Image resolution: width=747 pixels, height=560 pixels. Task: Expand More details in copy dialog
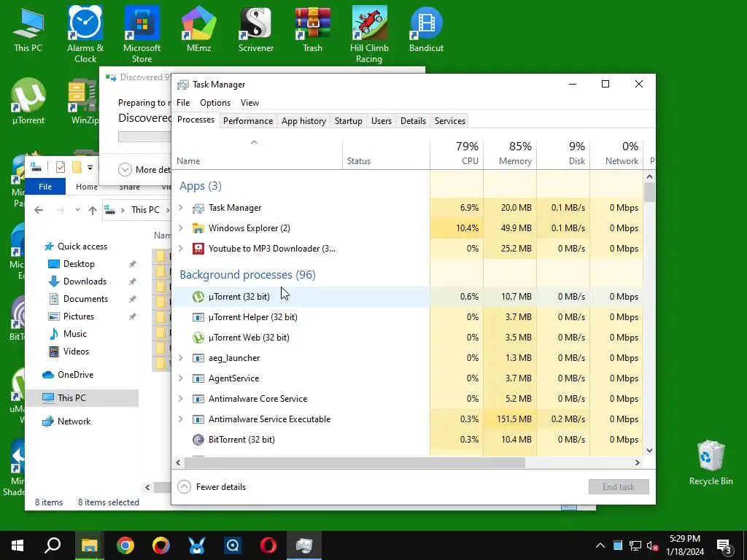click(125, 169)
